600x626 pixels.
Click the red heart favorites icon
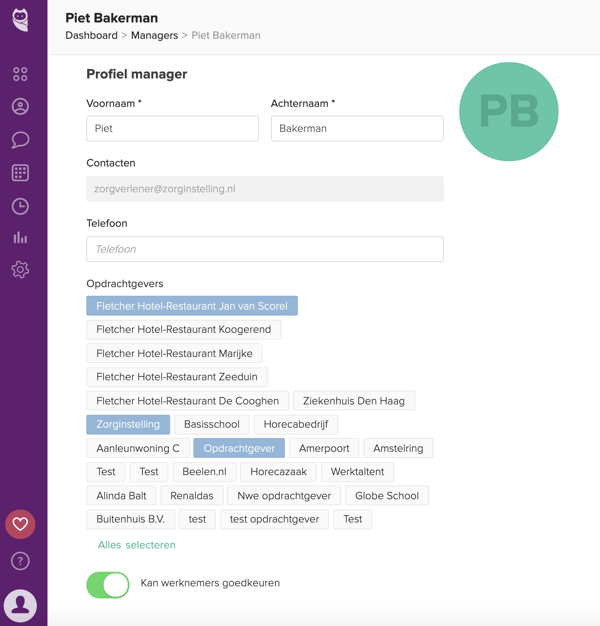click(x=20, y=524)
